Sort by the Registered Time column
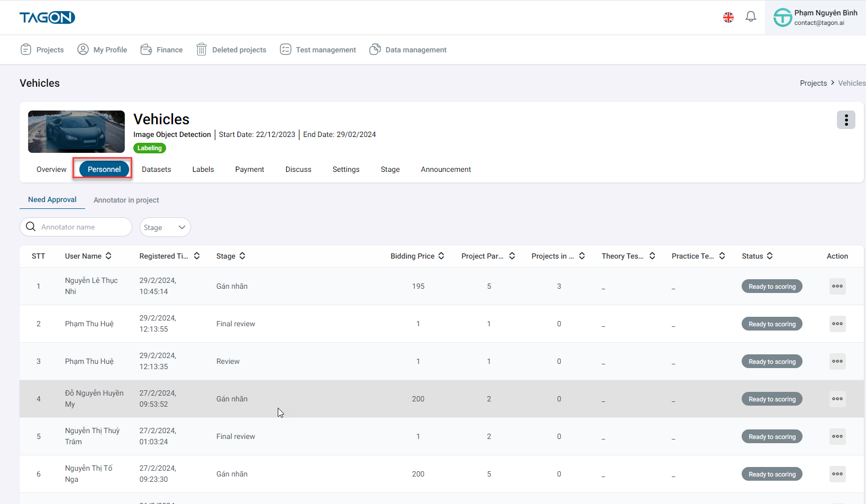This screenshot has width=866, height=504. (x=197, y=256)
